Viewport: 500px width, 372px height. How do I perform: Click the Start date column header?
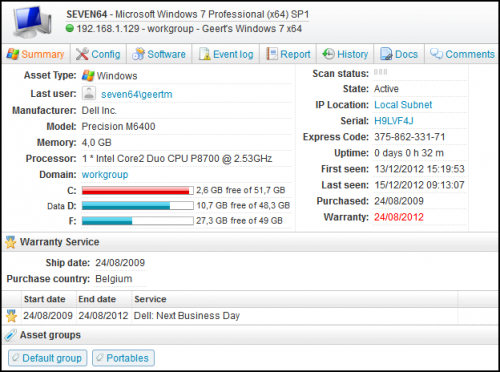point(45,299)
